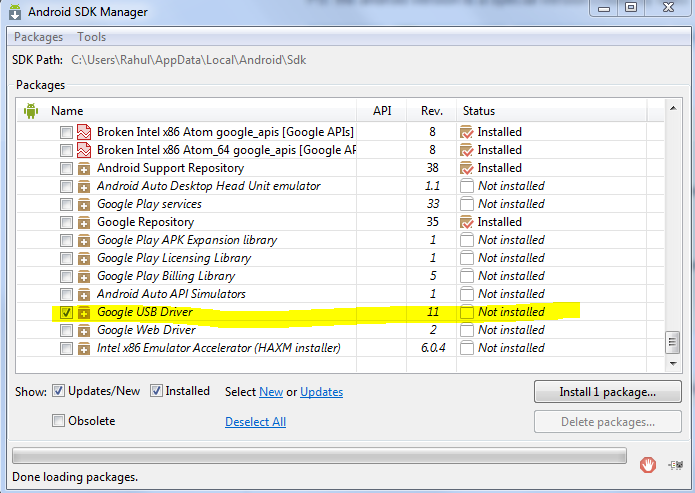Click package icon beside Google Play APK Expansion
This screenshot has height=493, width=695.
click(x=84, y=240)
